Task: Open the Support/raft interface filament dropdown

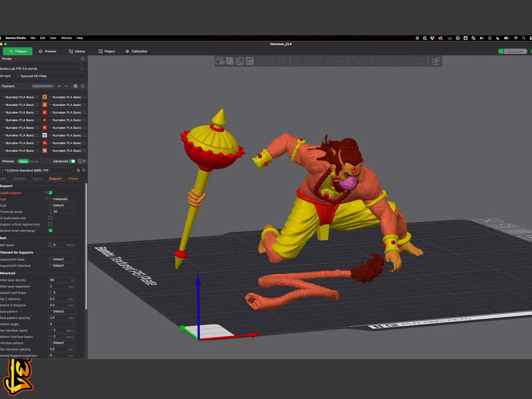Action: (62, 265)
